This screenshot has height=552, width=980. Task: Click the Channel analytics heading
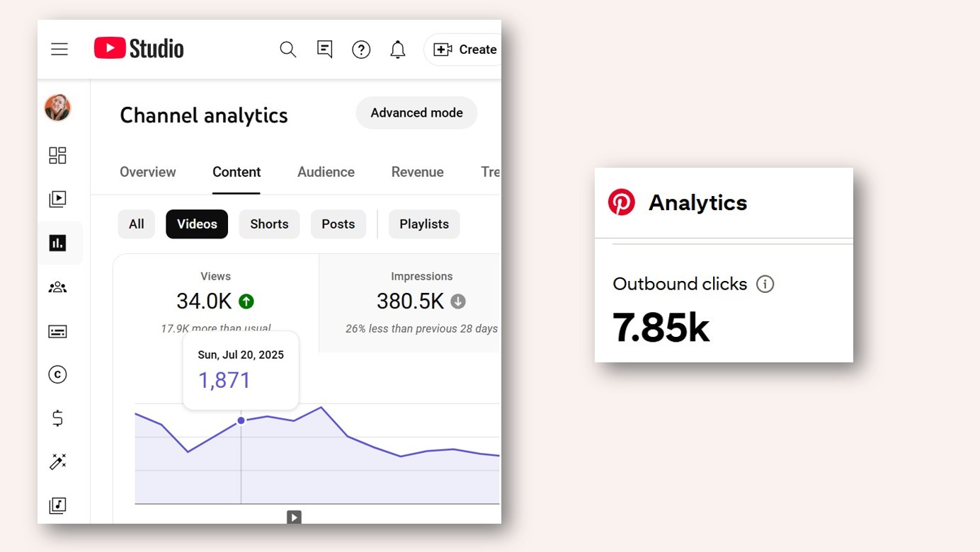click(204, 115)
